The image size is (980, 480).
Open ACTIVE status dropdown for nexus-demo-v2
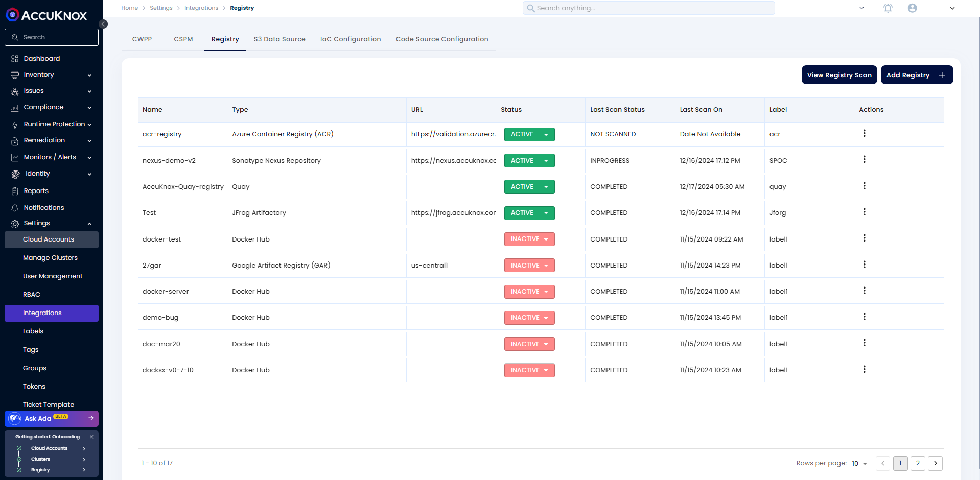pyautogui.click(x=529, y=161)
